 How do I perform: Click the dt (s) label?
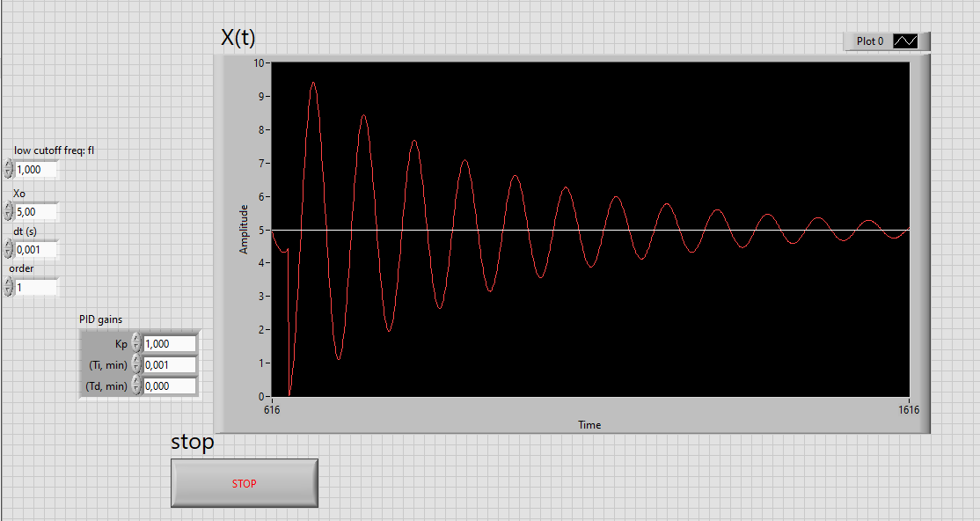(25, 231)
